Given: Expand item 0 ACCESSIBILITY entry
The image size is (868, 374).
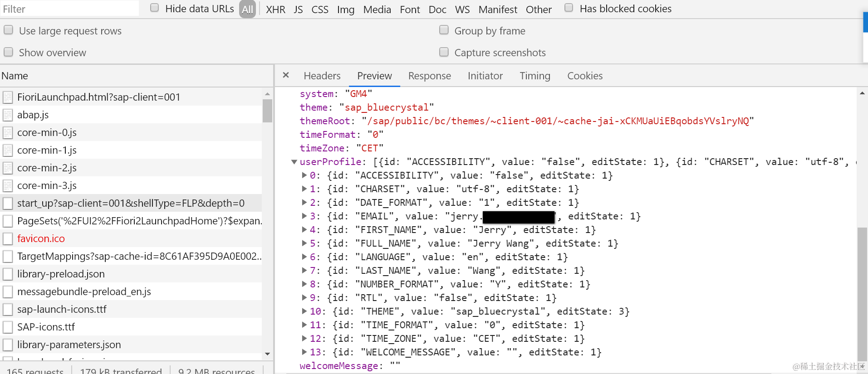Looking at the screenshot, I should pos(304,175).
